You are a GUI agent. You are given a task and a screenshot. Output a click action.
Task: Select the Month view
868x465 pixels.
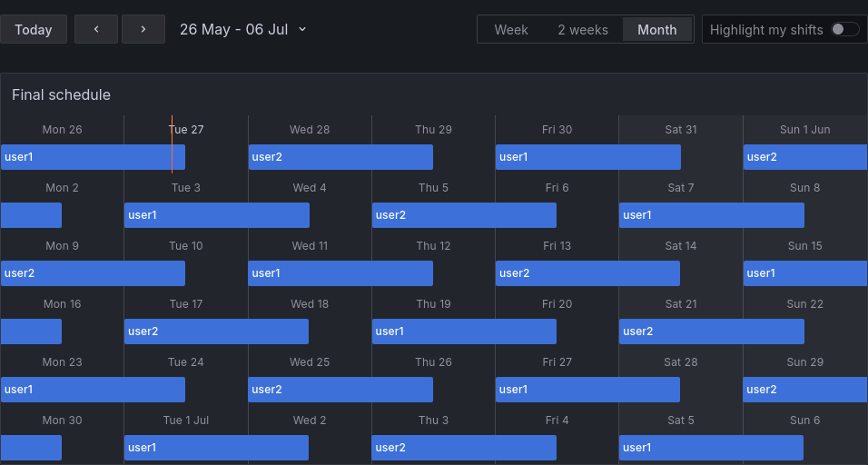point(657,29)
